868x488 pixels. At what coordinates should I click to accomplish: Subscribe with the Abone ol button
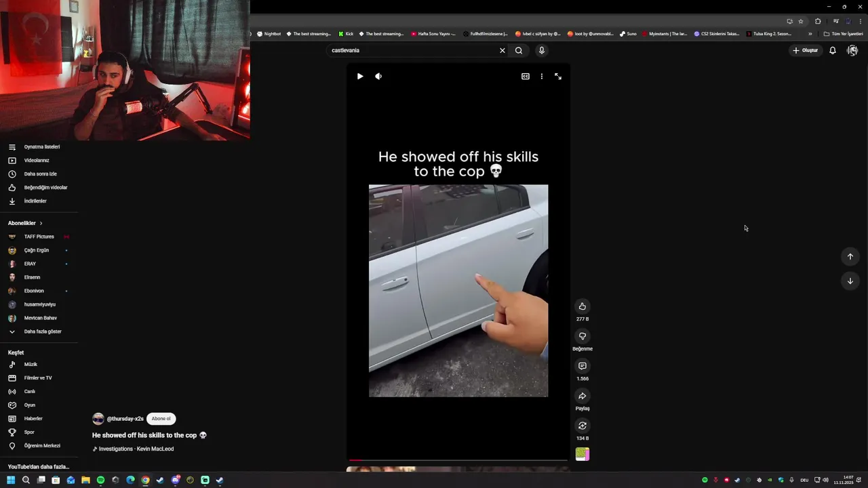(x=161, y=419)
